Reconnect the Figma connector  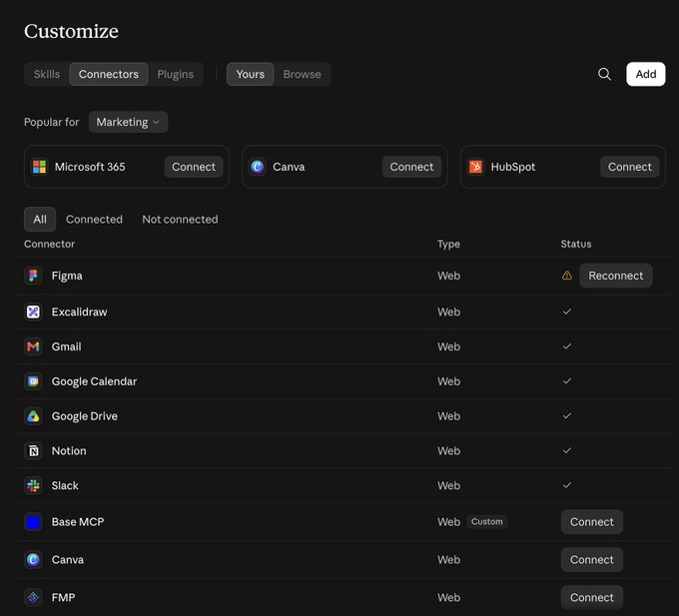pos(616,276)
